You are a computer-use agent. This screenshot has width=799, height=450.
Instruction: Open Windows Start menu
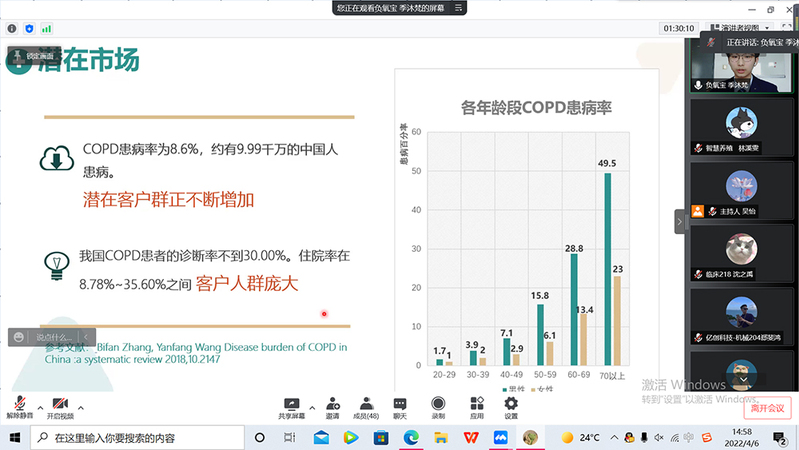pos(15,437)
